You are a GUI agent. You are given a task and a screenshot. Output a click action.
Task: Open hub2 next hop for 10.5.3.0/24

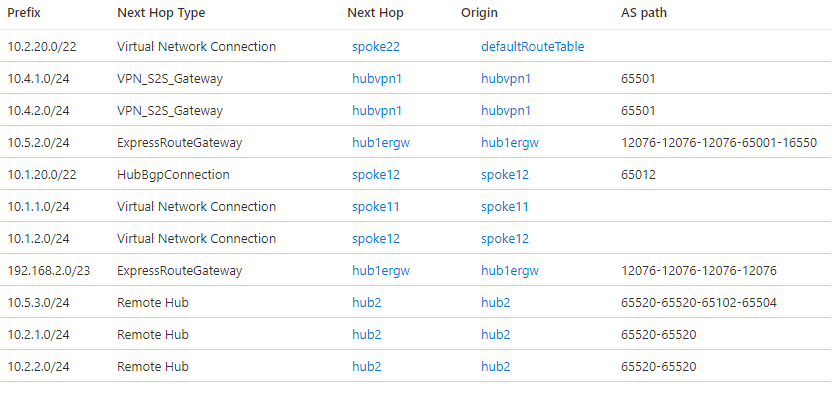[x=367, y=303]
